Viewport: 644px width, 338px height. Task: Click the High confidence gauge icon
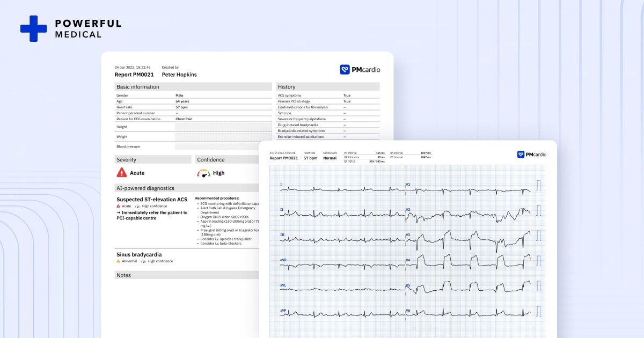point(203,173)
